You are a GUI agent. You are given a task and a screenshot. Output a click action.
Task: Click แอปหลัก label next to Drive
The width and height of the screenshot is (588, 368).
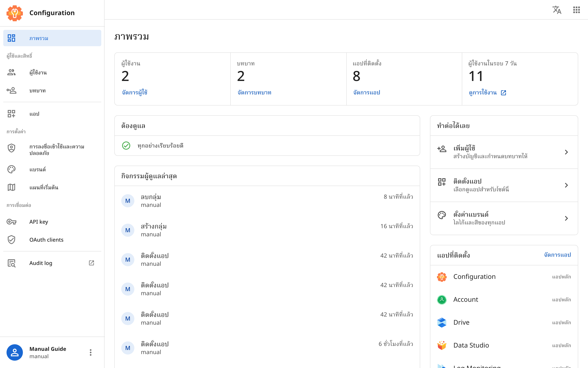tap(561, 322)
